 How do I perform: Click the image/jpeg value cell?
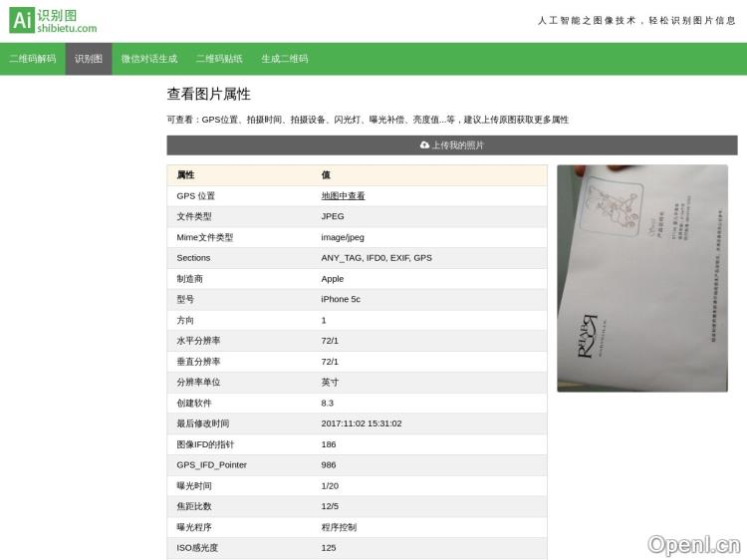click(x=343, y=237)
